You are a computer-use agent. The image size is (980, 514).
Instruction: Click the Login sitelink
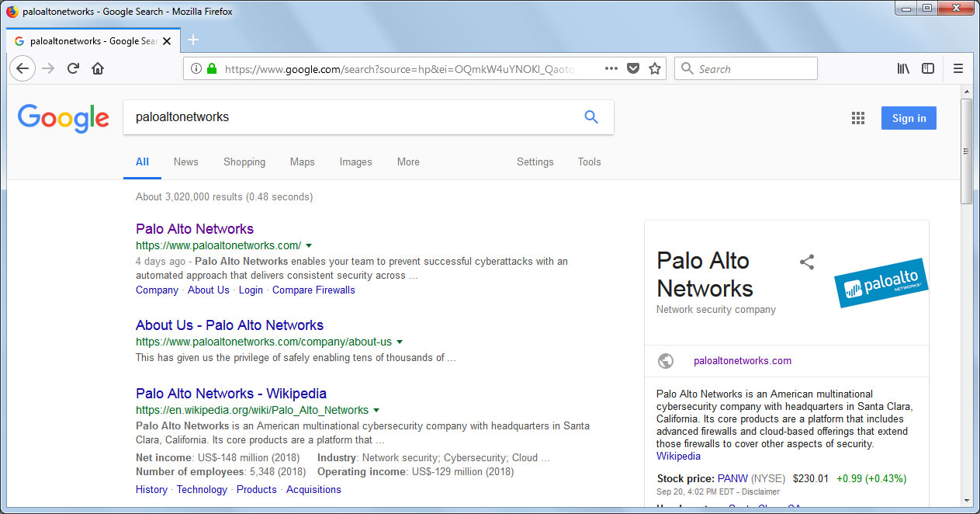[251, 290]
